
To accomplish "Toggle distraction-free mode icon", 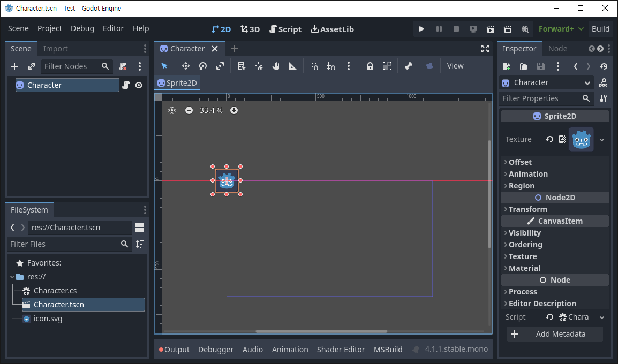I will [485, 49].
